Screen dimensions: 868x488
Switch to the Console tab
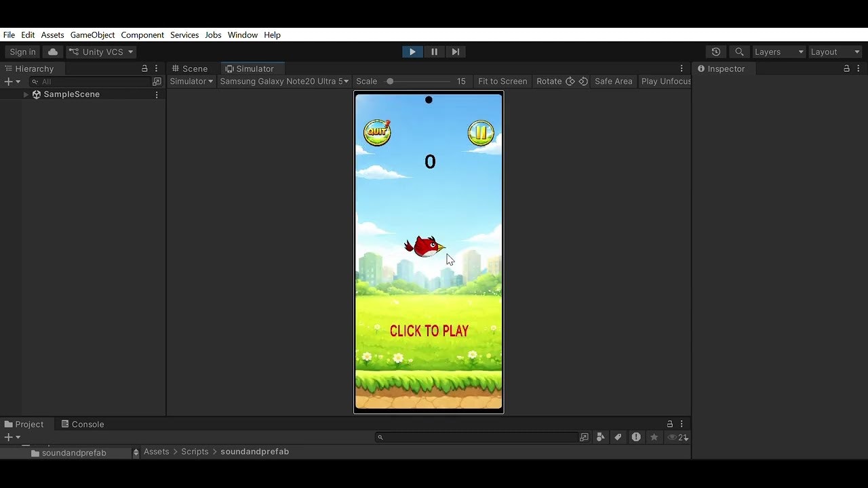pos(83,424)
